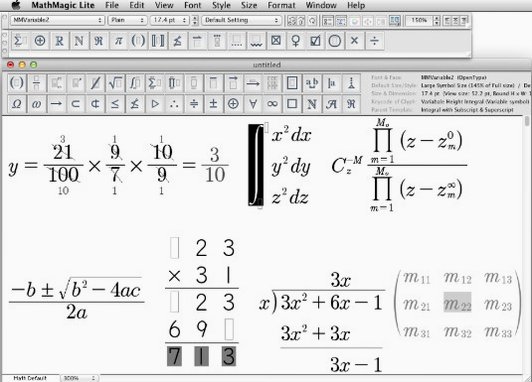532x382 pixels.
Task: Open the parentheses fence template palette
Action: [x=17, y=83]
